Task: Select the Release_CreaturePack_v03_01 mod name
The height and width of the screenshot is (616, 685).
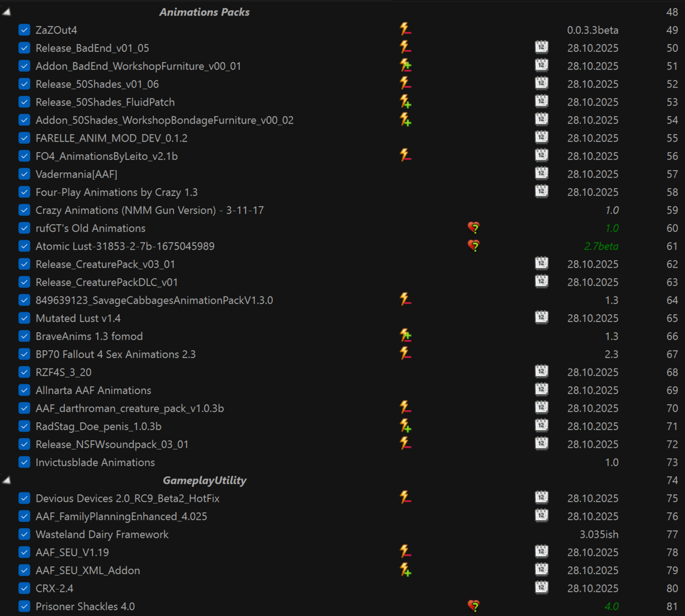Action: (105, 264)
